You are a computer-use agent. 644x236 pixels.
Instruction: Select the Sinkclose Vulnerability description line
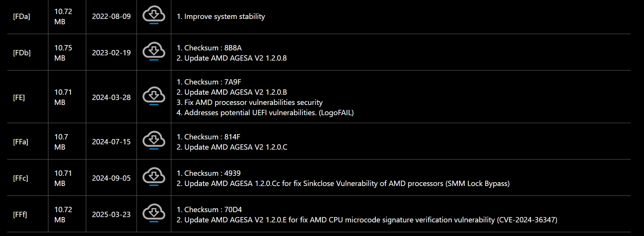tap(343, 183)
